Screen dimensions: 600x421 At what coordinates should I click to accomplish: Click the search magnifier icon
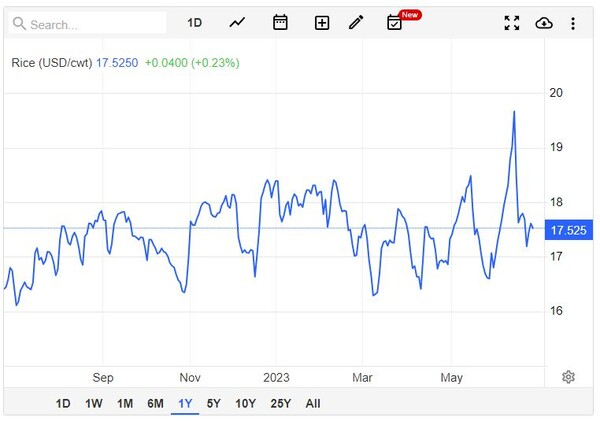tap(21, 23)
